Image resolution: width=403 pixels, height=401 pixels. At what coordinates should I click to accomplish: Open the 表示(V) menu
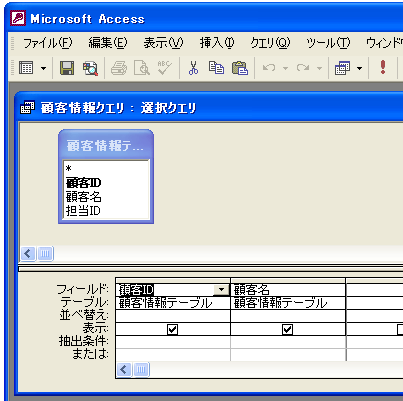(x=163, y=43)
